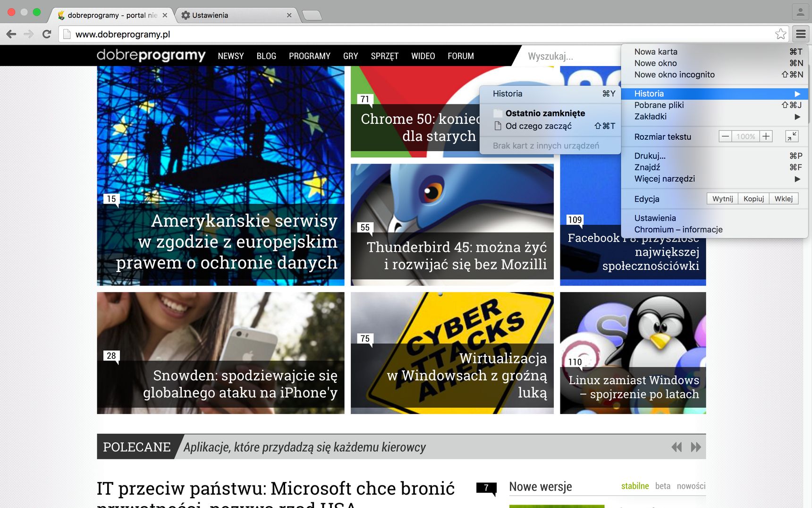Reopen the Od czego zacząć page
The height and width of the screenshot is (508, 812).
(x=550, y=126)
